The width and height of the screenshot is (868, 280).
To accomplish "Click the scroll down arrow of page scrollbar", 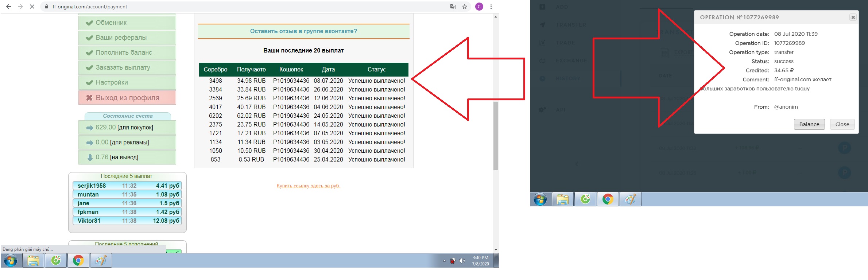I will [x=496, y=250].
